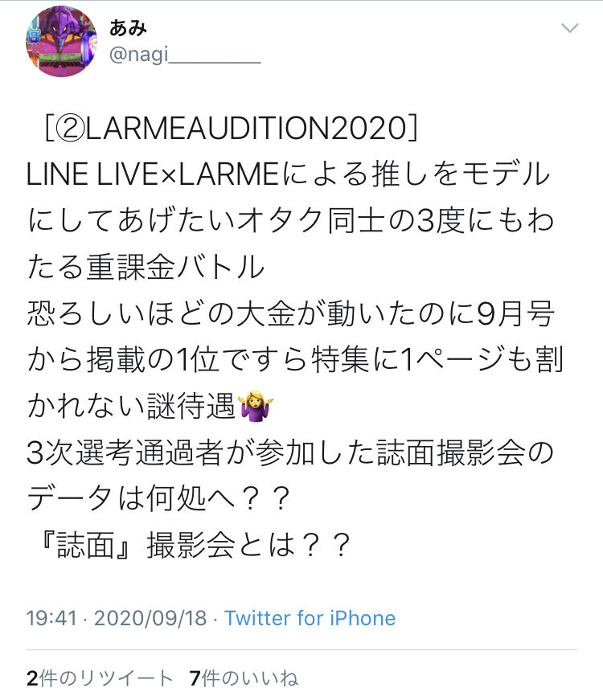This screenshot has height=700, width=603.
Task: Click the かれない謎待遇 text
Action: [x=131, y=406]
